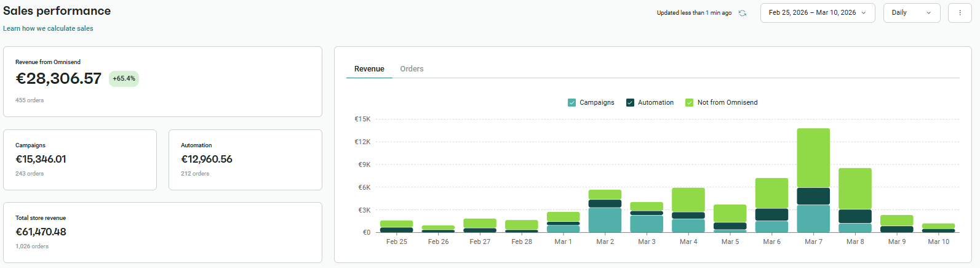Screen dimensions: 980x268
Task: Click the €3K axis label
Action: [364, 210]
